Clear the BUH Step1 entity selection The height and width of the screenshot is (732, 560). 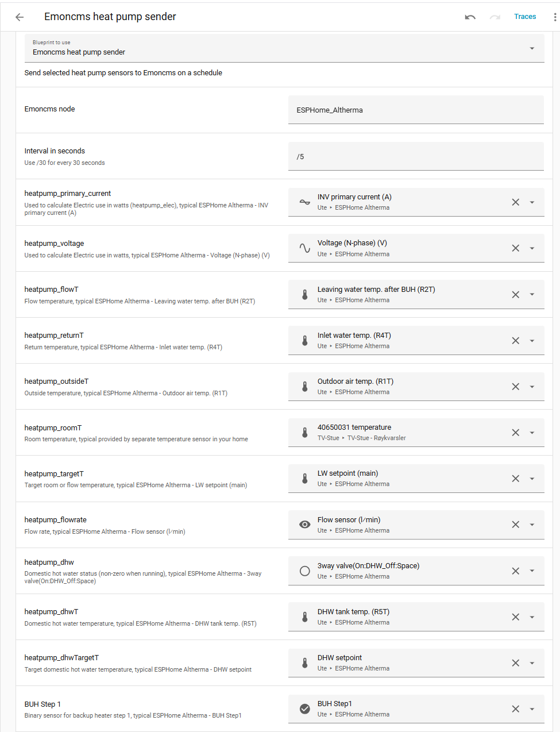click(x=515, y=709)
